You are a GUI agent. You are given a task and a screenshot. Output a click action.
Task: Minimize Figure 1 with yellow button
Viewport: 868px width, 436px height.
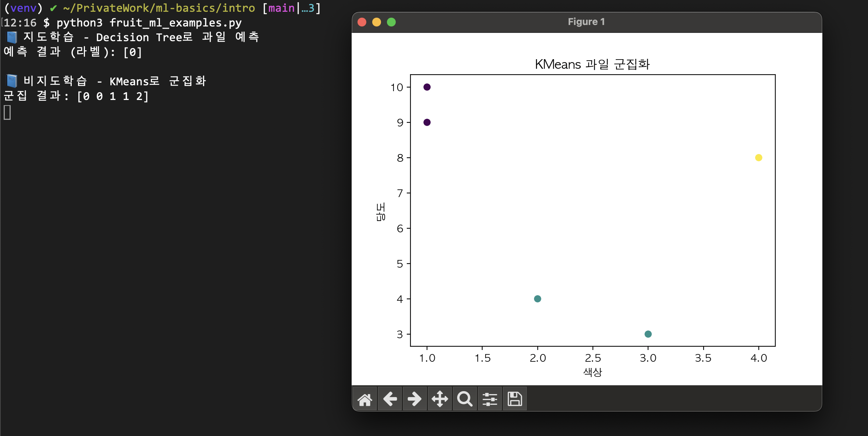(x=377, y=22)
